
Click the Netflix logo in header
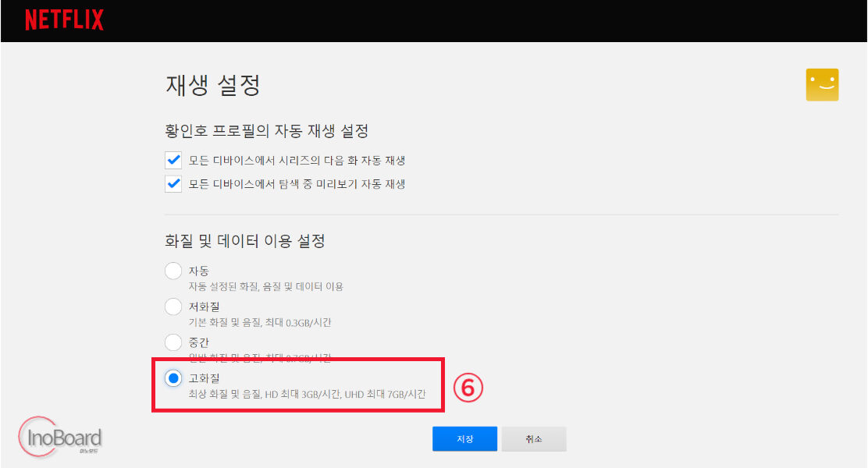pyautogui.click(x=64, y=20)
